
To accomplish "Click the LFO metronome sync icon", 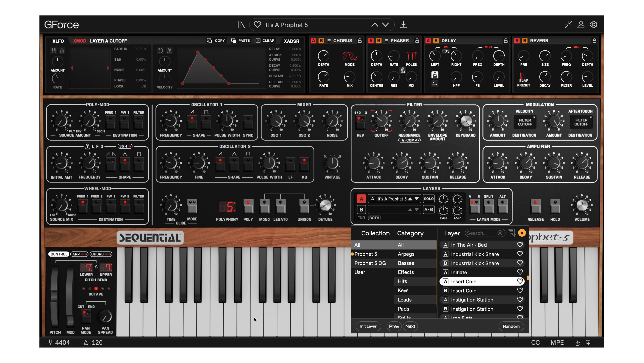I will (x=87, y=146).
